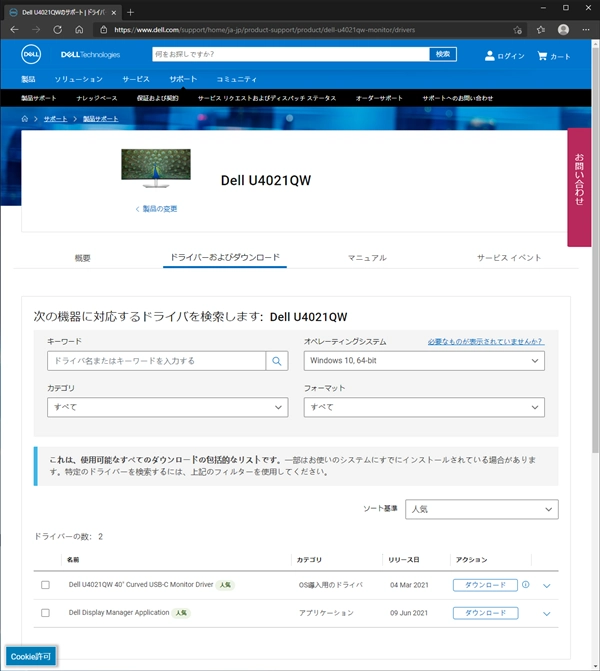Go back with the browser back arrow

coord(14,30)
